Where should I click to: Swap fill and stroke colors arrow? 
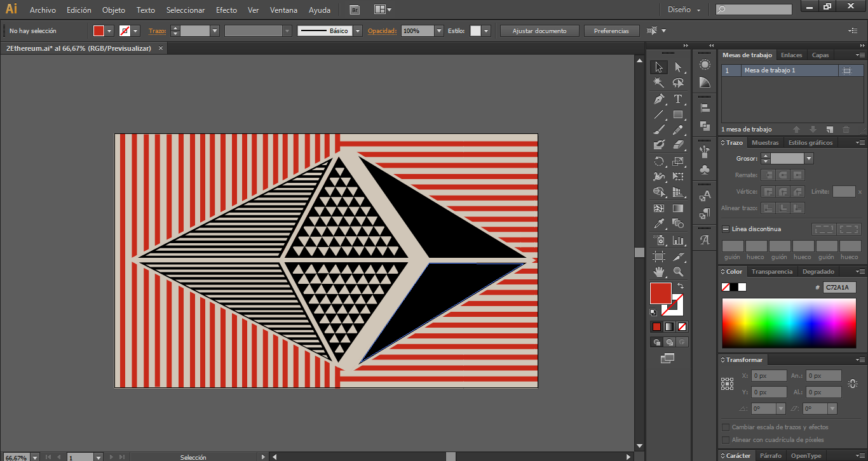(x=681, y=286)
